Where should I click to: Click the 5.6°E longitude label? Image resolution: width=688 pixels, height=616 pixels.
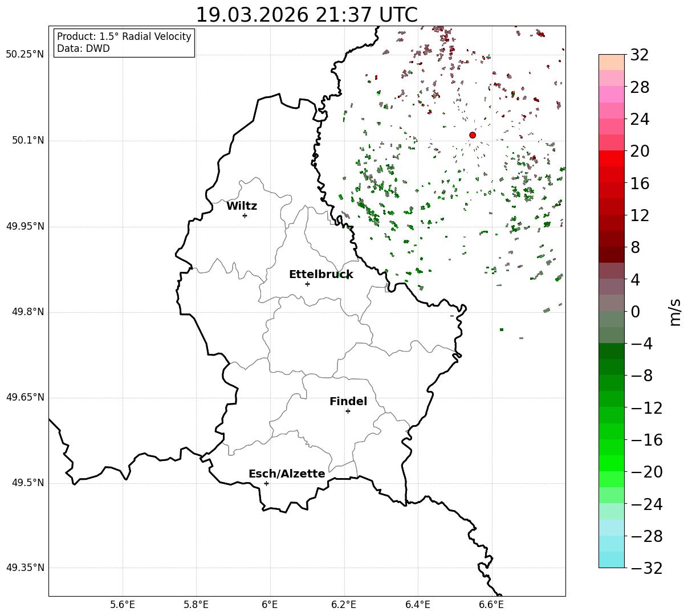pyautogui.click(x=123, y=605)
